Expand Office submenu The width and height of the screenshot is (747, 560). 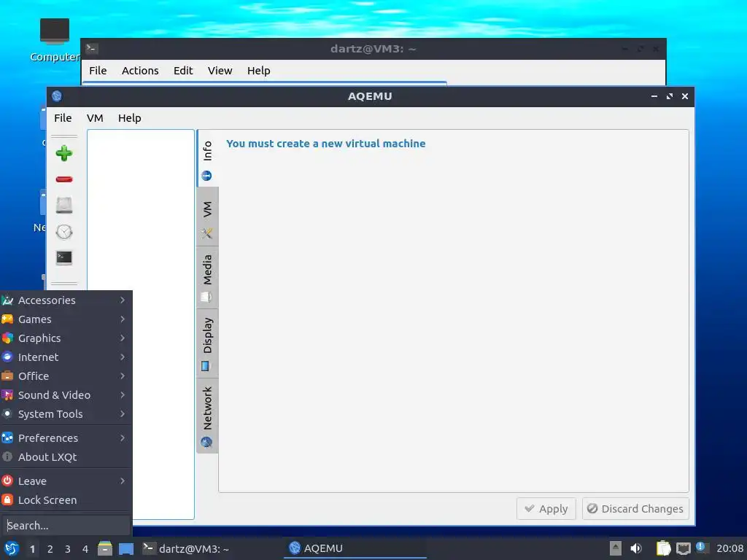point(66,376)
